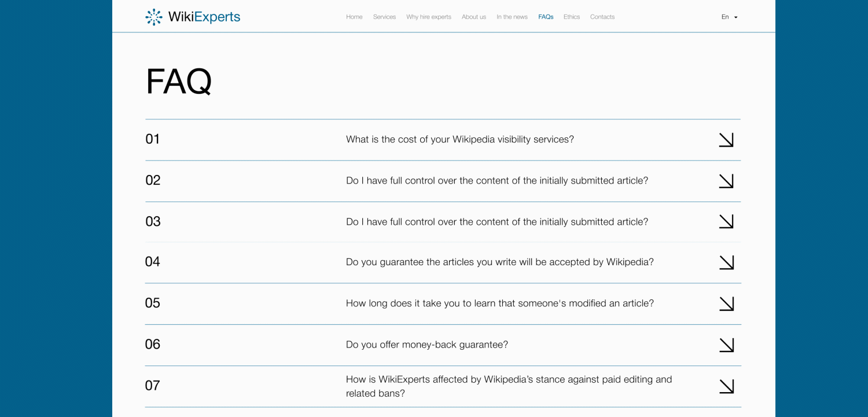Screen dimensions: 868x417
Task: Expand the money-back guarantee question text
Action: (426, 345)
